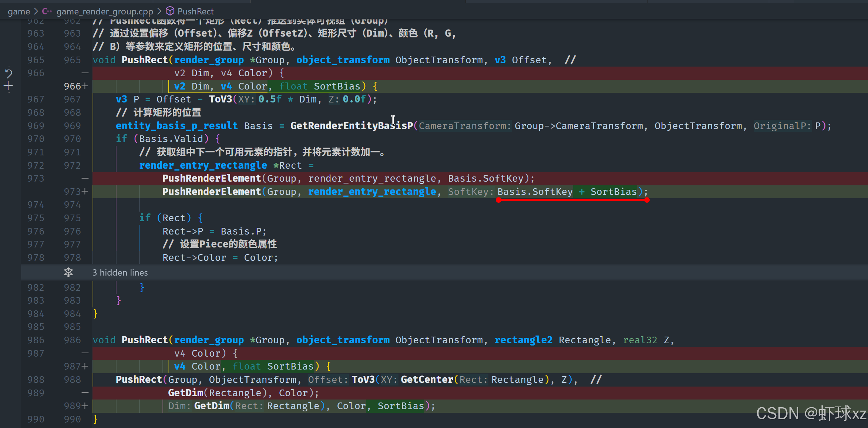Click the PushRect cube symbol icon

170,11
